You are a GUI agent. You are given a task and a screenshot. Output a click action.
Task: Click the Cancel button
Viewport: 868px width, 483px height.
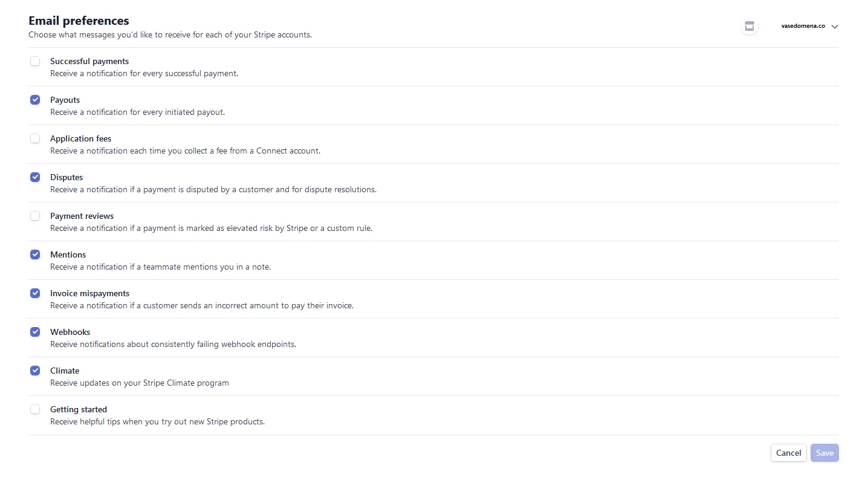pos(789,453)
